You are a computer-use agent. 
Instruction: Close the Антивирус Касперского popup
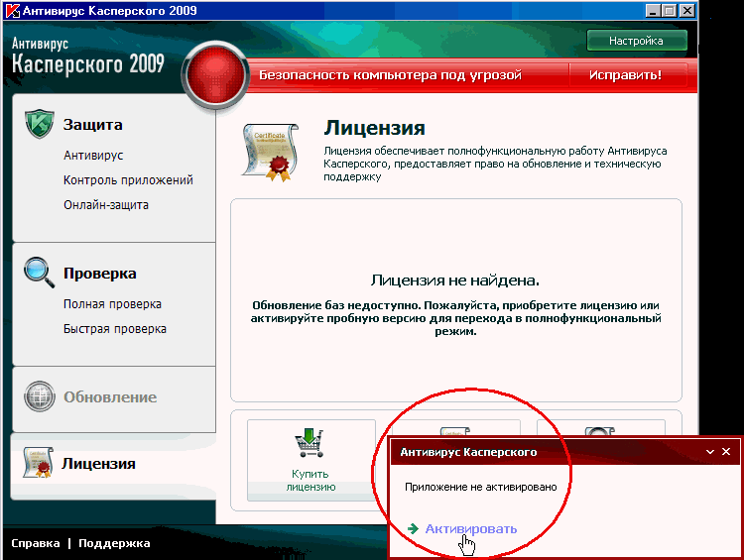point(726,451)
